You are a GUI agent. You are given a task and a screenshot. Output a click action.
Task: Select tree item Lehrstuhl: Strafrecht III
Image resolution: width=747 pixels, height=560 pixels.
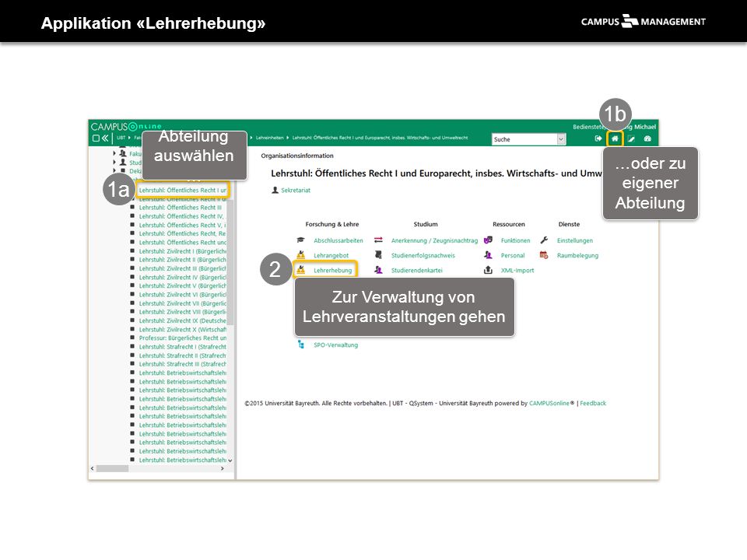click(182, 364)
